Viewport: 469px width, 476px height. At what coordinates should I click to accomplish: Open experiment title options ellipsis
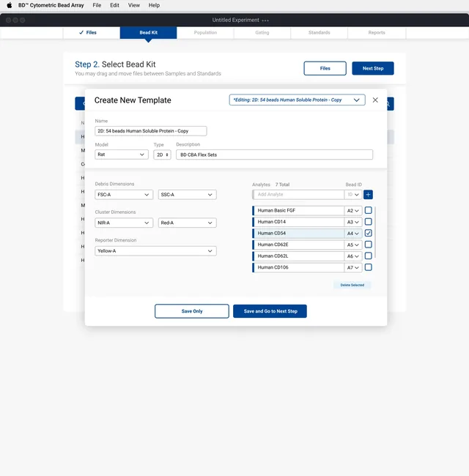coord(265,21)
